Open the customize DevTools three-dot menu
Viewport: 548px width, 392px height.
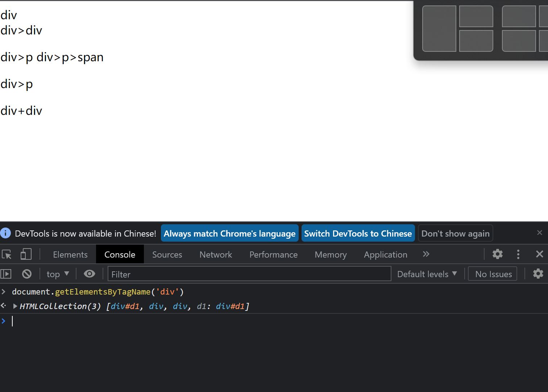point(518,254)
